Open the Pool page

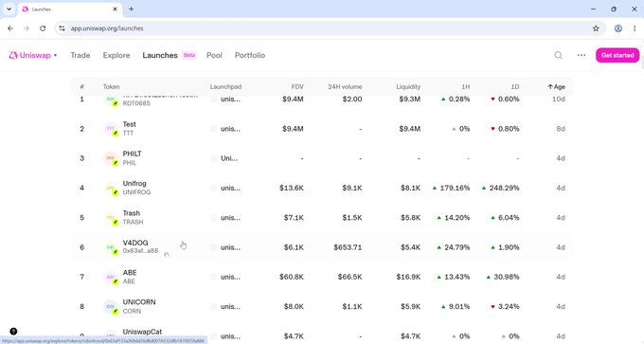tap(214, 55)
